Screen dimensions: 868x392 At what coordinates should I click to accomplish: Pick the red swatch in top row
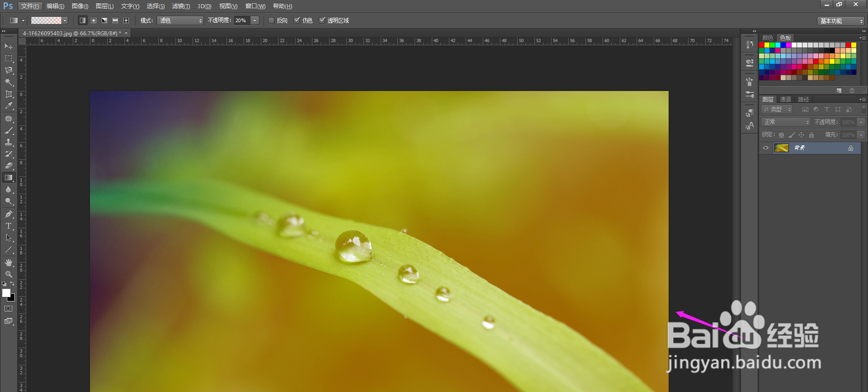coord(762,45)
